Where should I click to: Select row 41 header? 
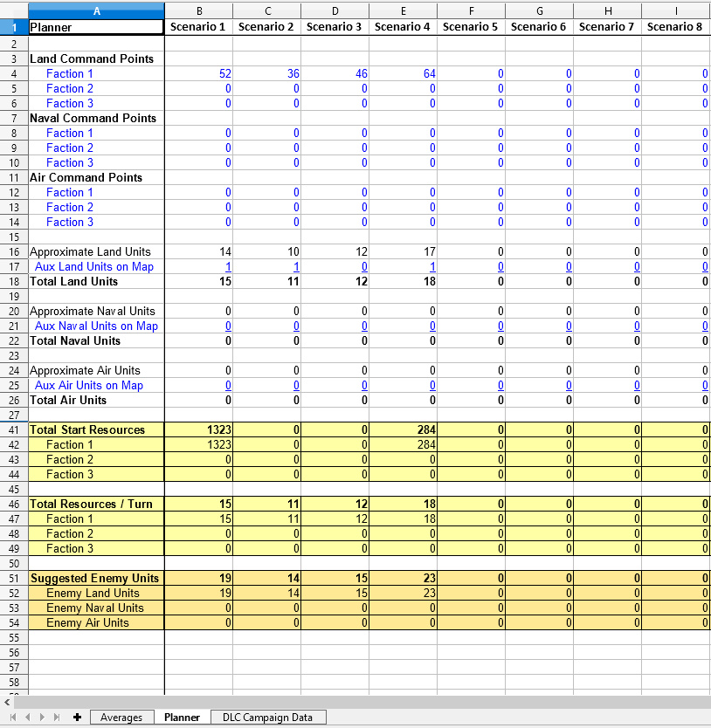coord(14,429)
